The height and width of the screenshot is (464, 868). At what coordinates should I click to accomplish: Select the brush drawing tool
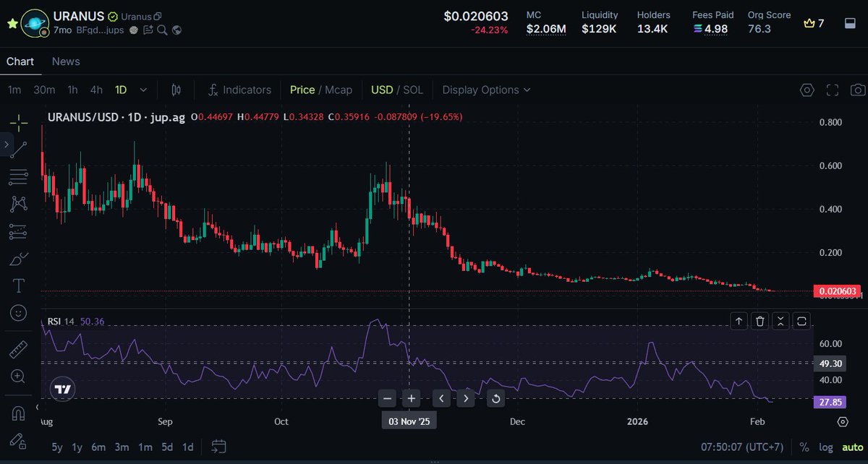(19, 259)
